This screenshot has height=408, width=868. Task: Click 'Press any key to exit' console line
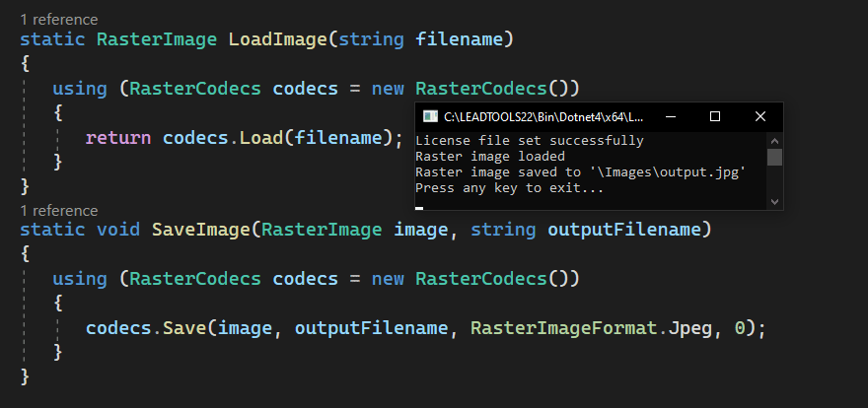click(509, 187)
